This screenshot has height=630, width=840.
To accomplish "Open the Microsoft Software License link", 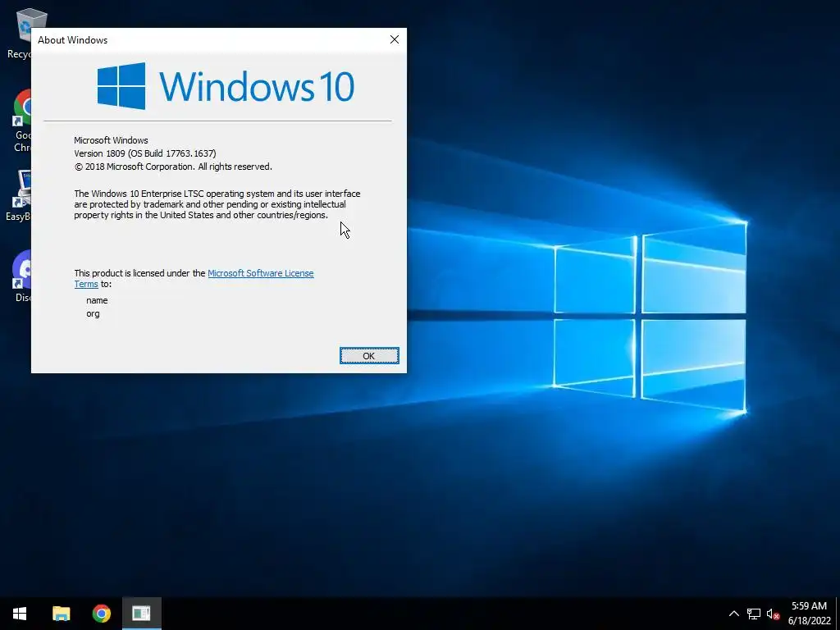I will 260,273.
